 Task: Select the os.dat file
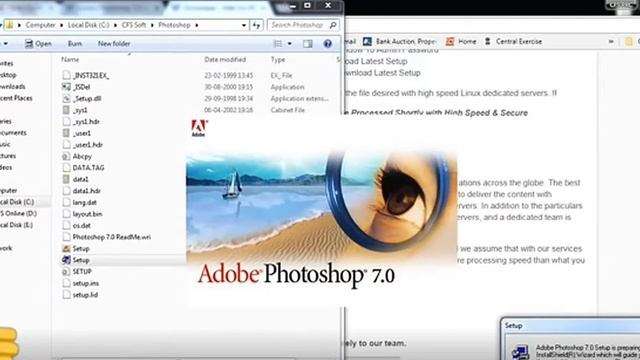tap(81, 225)
